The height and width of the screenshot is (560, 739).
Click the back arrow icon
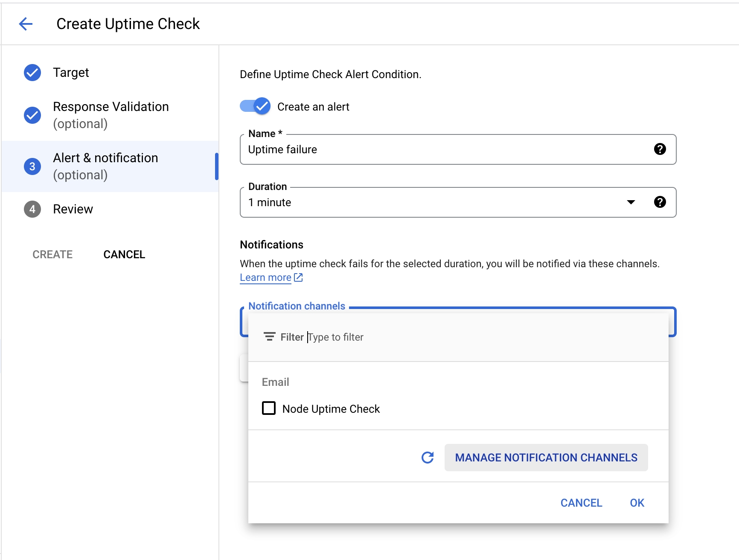[x=26, y=24]
